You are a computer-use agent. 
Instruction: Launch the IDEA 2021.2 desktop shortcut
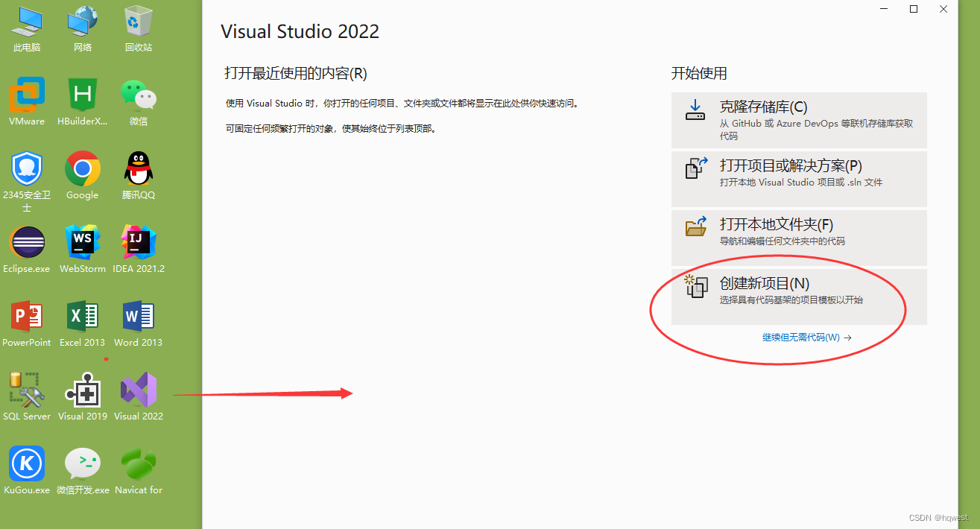click(139, 250)
